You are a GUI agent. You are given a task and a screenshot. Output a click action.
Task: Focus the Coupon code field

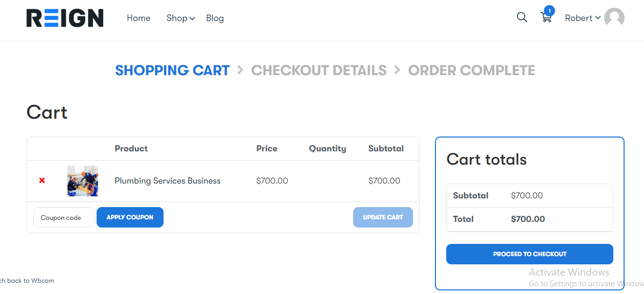point(64,217)
